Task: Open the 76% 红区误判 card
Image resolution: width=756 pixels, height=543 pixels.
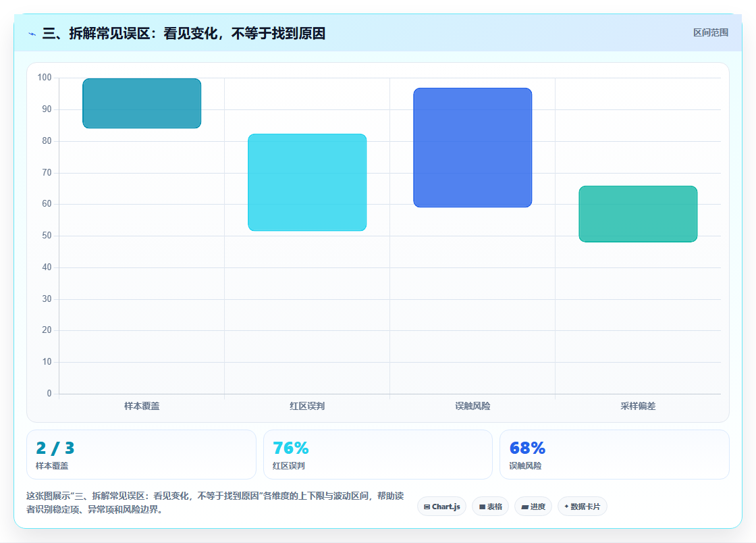Action: (377, 455)
